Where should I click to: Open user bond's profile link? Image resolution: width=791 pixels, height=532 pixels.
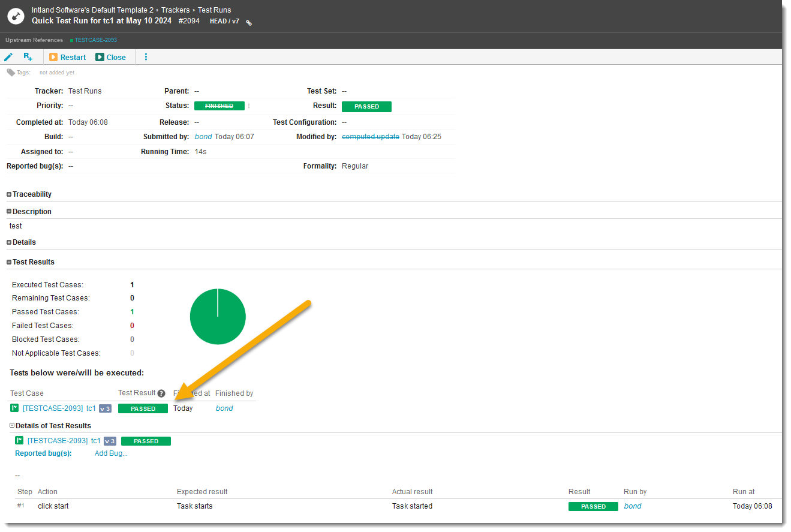click(x=203, y=136)
